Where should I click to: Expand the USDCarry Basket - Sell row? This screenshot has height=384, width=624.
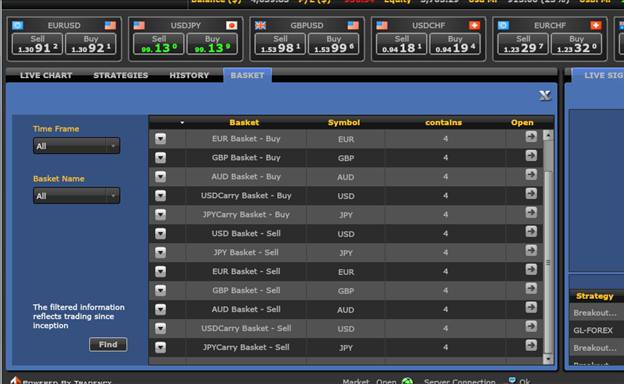160,328
